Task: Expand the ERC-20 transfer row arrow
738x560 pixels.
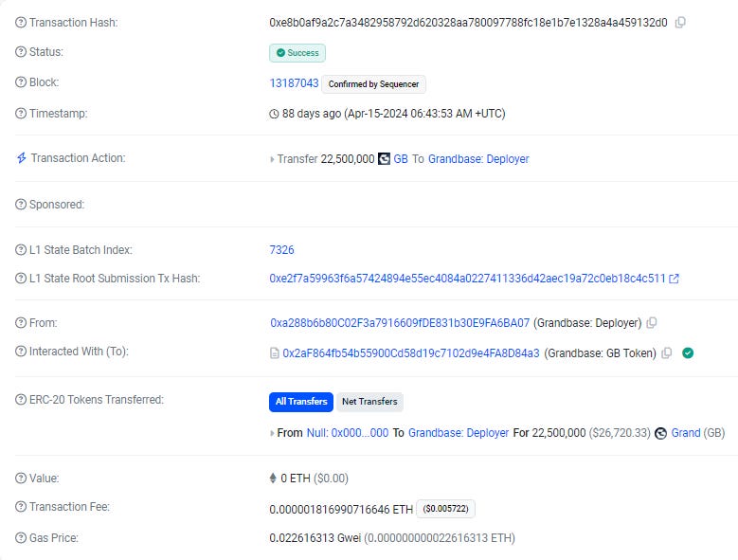Action: 272,433
